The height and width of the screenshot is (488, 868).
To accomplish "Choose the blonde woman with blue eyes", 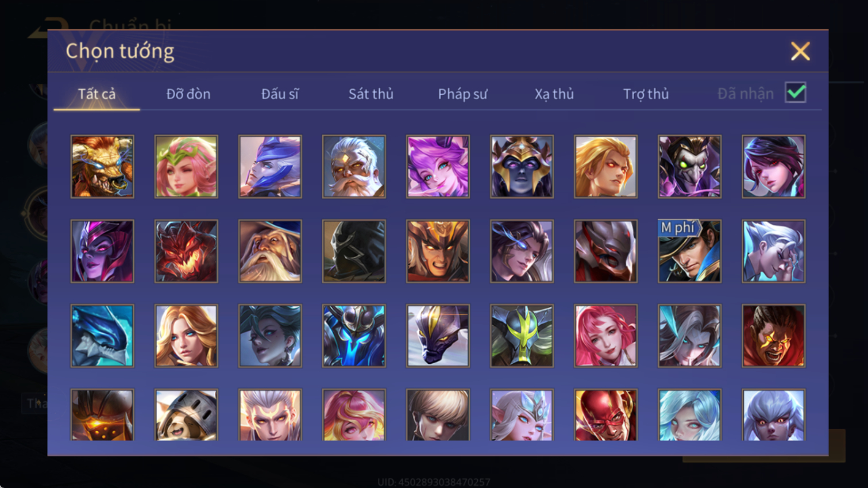I will [x=186, y=336].
